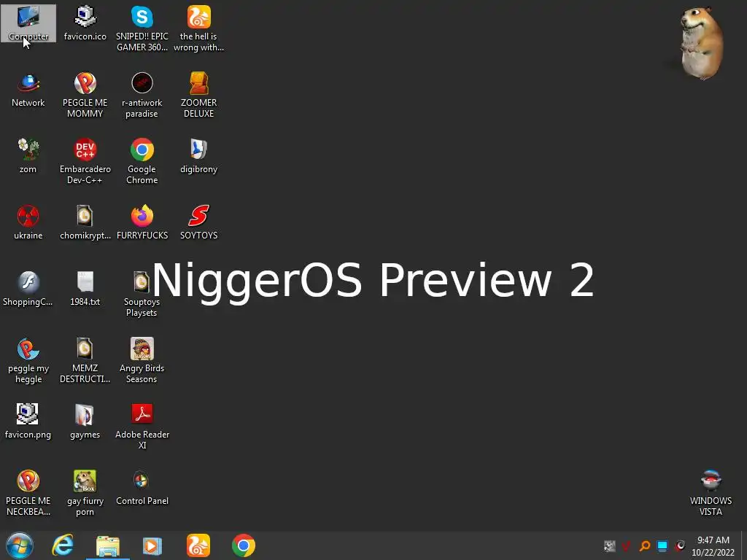Select the chomikrypt... file icon
The height and width of the screenshot is (560, 747).
[85, 222]
